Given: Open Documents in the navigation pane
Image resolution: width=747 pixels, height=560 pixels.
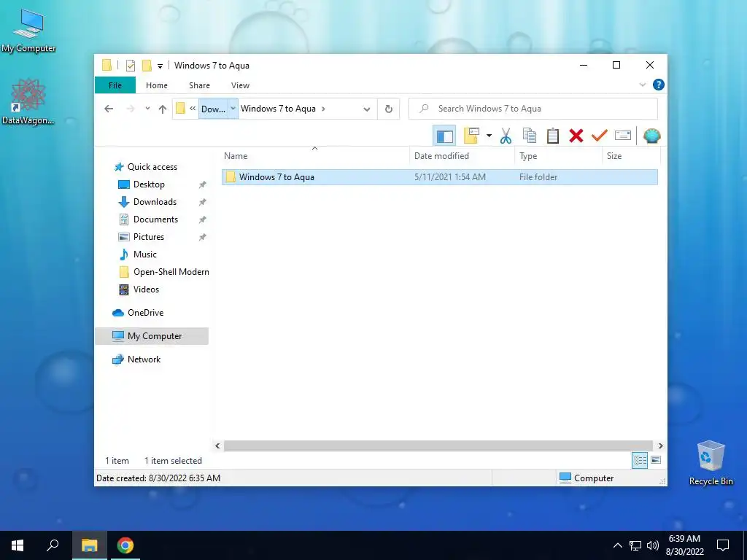Looking at the screenshot, I should point(155,219).
